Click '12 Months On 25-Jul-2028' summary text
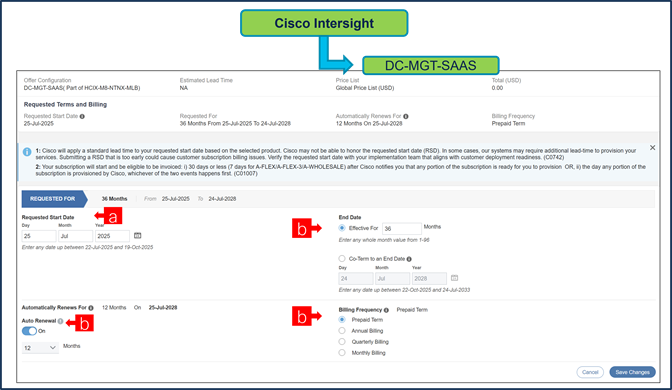This screenshot has width=672, height=390. pyautogui.click(x=369, y=124)
